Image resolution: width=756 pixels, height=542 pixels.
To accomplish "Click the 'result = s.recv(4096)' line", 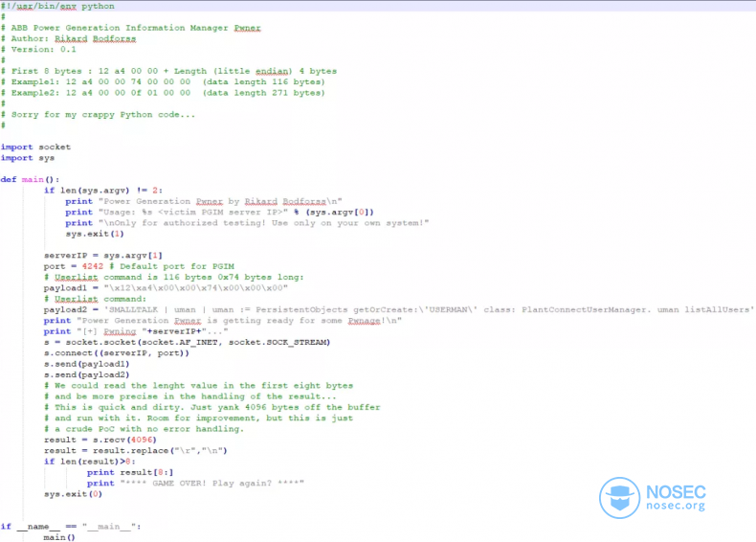I will pyautogui.click(x=100, y=440).
